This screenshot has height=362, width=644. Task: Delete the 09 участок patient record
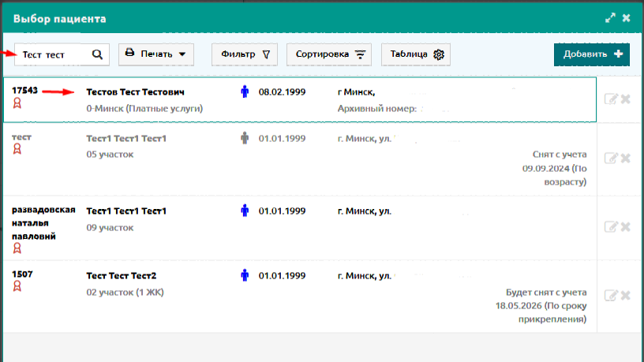click(x=626, y=226)
